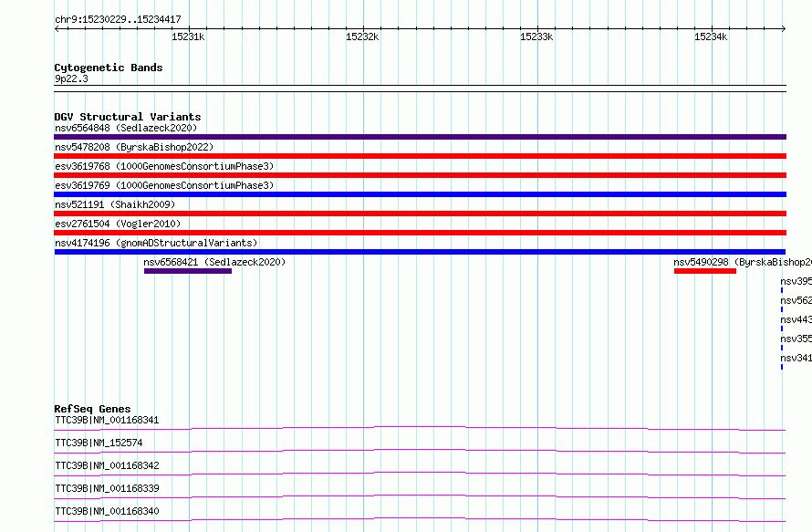The height and width of the screenshot is (532, 812).
Task: Click the TTC39B|NM_152574 transcript label
Action: tap(99, 443)
